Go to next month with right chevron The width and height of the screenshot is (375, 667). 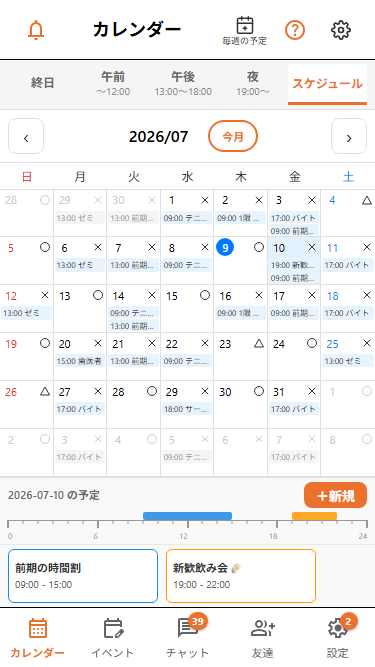point(349,136)
